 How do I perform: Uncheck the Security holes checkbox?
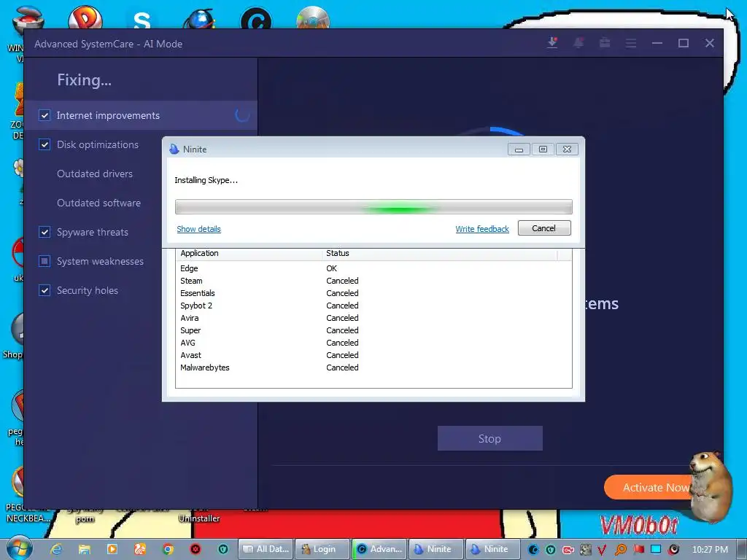[44, 290]
